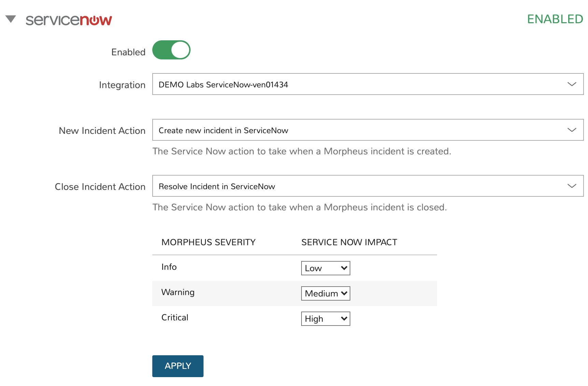Change the Warning severity impact from Medium
Image resolution: width=588 pixels, height=386 pixels.
coord(325,293)
